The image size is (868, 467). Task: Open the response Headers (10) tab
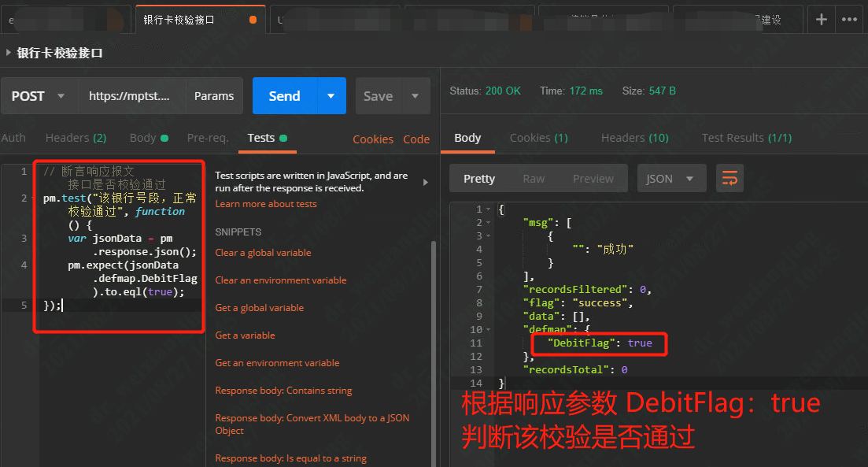[x=635, y=138]
